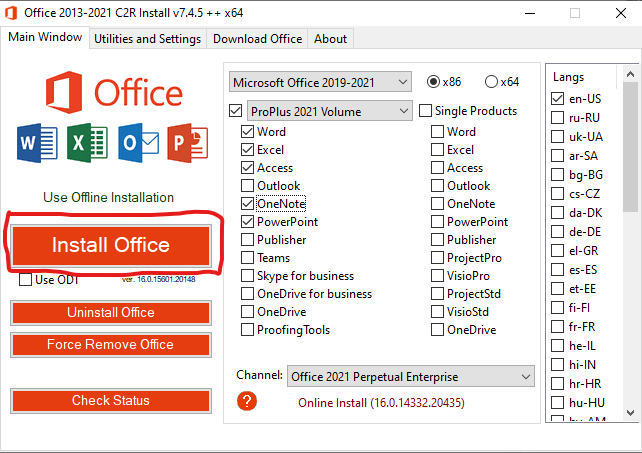The width and height of the screenshot is (642, 453).
Task: Check Excel under Single Products
Action: 437,149
